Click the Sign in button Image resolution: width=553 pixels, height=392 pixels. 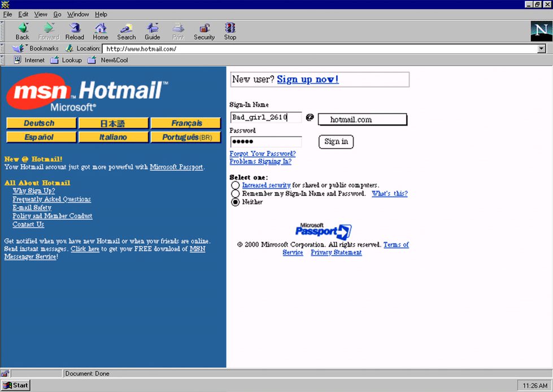[x=336, y=142]
